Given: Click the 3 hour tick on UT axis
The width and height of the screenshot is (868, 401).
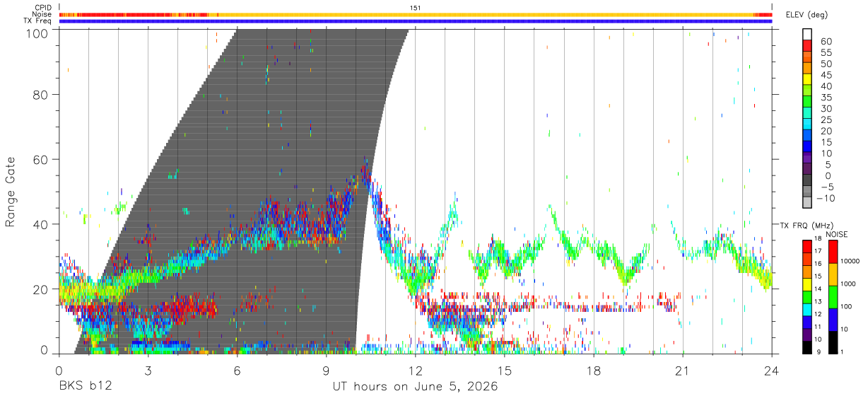Looking at the screenshot, I should (148, 371).
